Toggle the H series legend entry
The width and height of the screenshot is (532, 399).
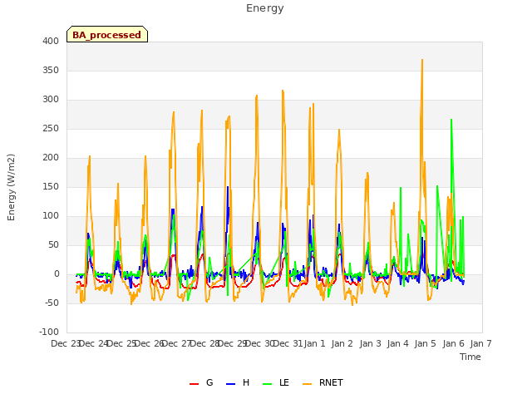pyautogui.click(x=238, y=382)
